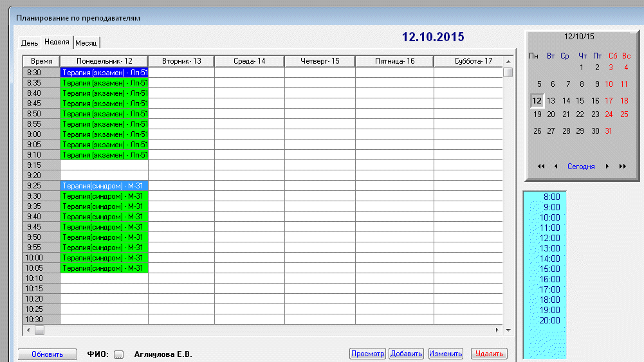Jump back one year in calendar
The image size is (644, 362).
541,167
